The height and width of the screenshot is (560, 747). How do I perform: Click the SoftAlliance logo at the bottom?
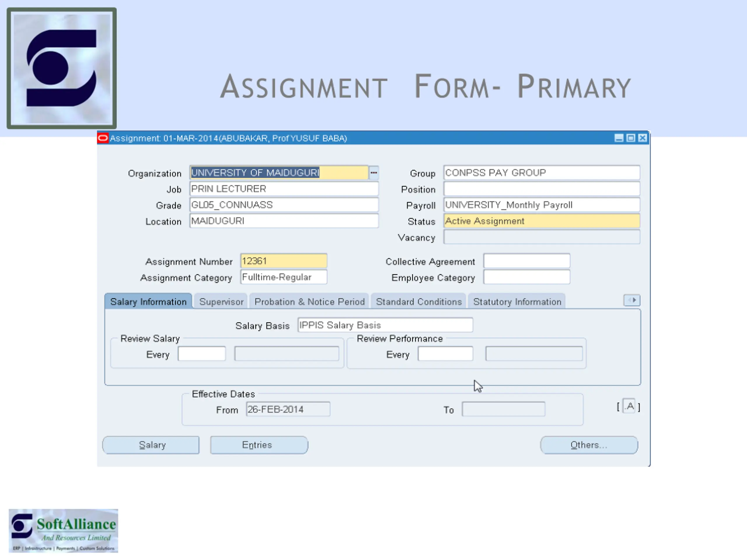64,531
